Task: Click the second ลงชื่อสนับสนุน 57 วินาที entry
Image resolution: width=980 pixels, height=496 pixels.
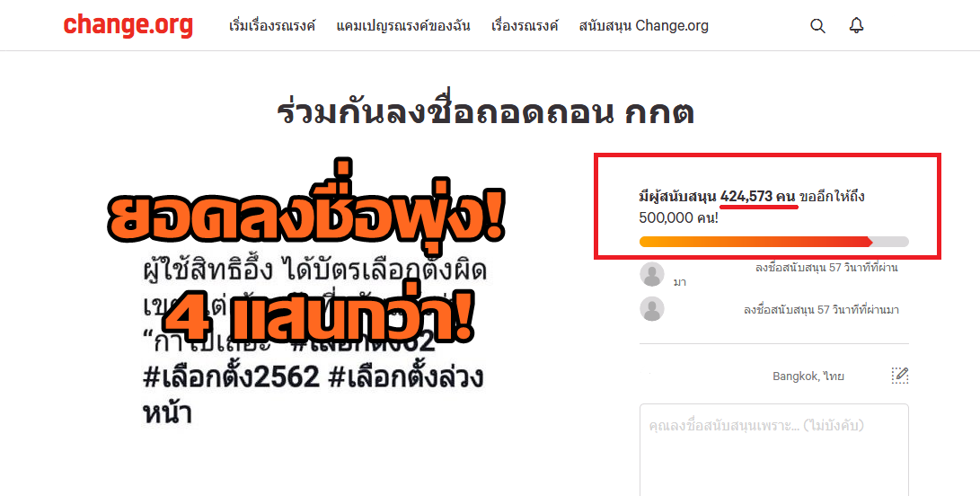Action: coord(821,310)
